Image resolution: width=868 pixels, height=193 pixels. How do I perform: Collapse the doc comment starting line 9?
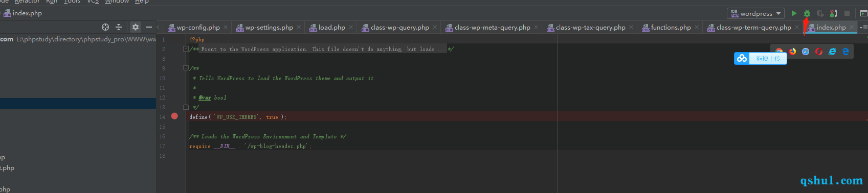(186, 68)
